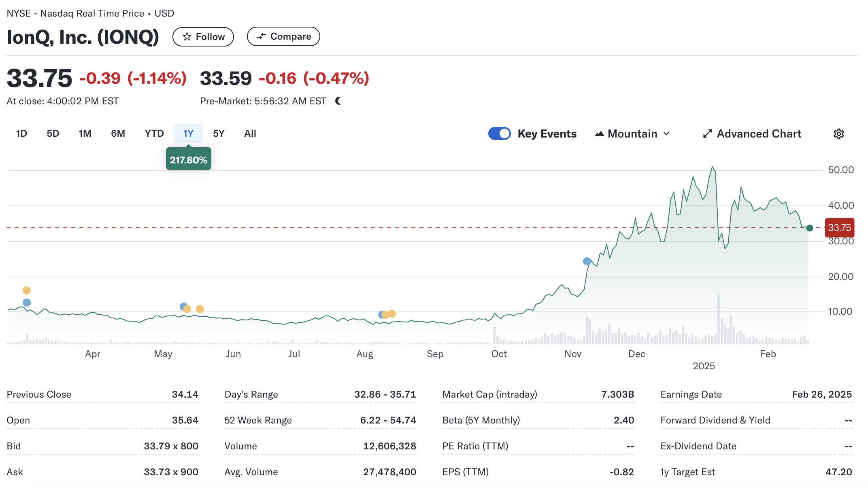This screenshot has width=868, height=487.
Task: Click the 217.80% return tooltip badge
Action: pyautogui.click(x=188, y=160)
